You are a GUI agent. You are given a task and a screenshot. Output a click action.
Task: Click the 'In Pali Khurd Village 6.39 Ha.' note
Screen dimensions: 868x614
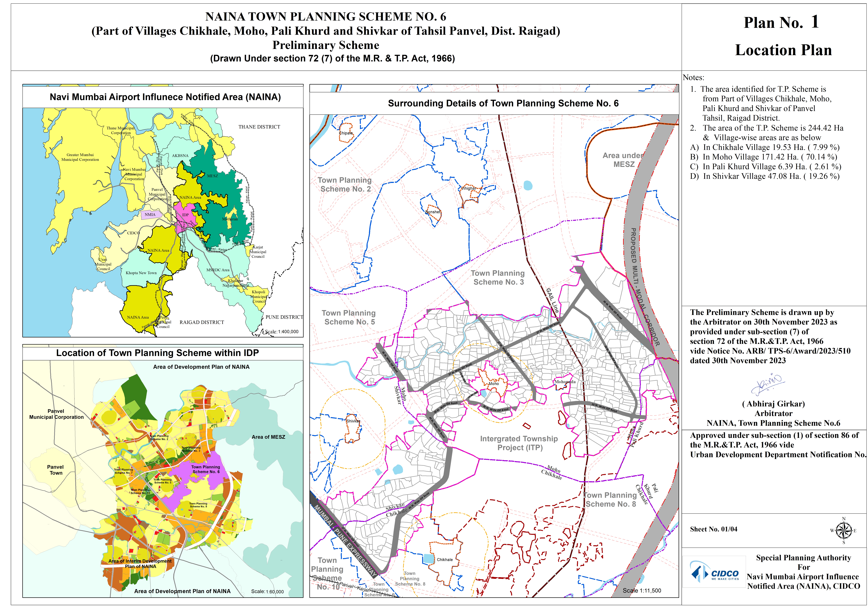pos(766,167)
